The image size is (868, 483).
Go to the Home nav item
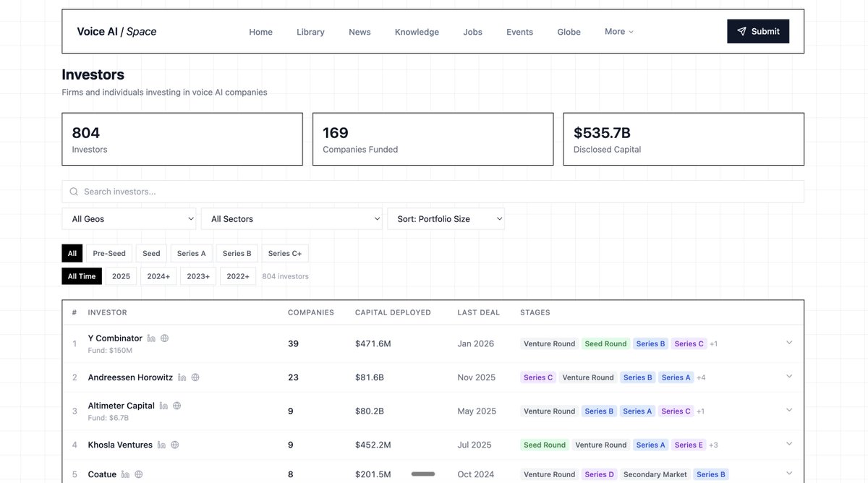(261, 32)
